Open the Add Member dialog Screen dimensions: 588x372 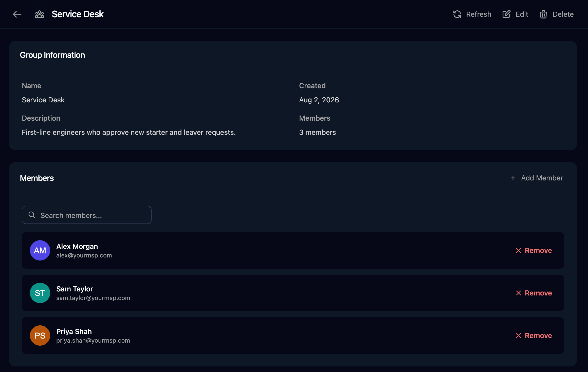pos(537,178)
